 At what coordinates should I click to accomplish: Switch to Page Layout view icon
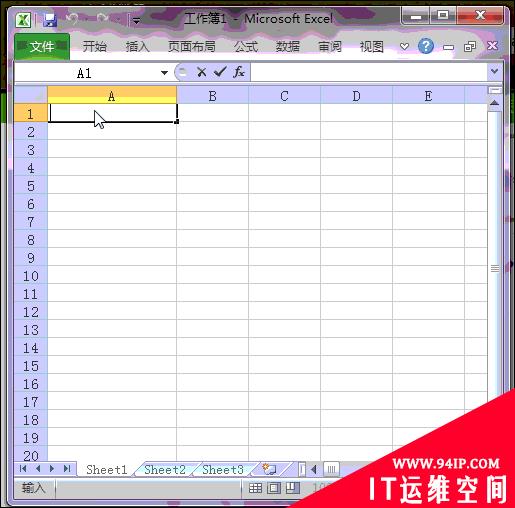(x=274, y=488)
